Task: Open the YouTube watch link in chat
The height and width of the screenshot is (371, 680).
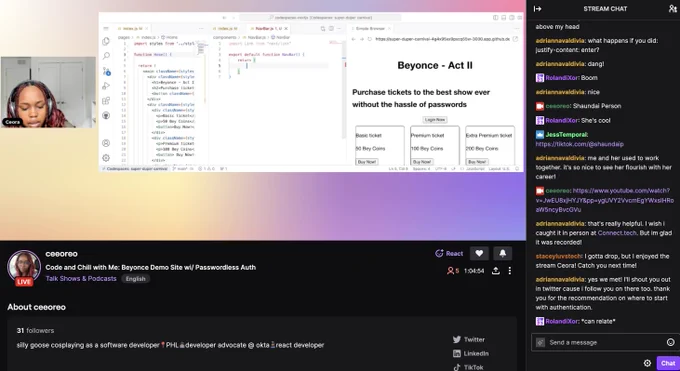Action: [605, 200]
